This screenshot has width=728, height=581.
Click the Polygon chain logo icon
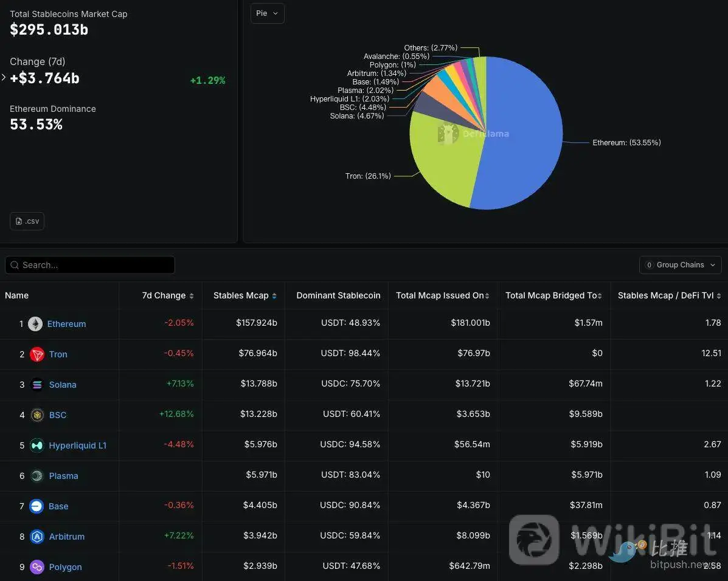[37, 567]
